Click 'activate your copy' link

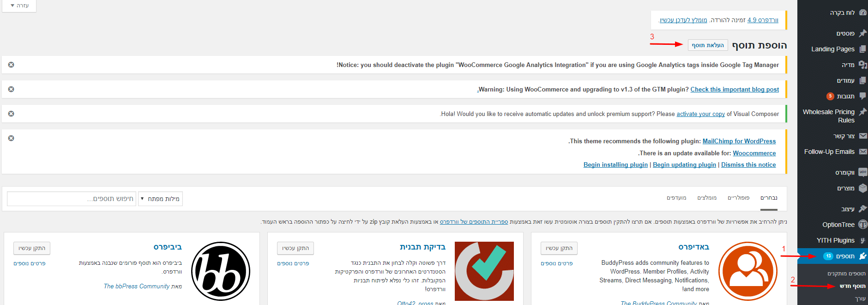point(700,114)
